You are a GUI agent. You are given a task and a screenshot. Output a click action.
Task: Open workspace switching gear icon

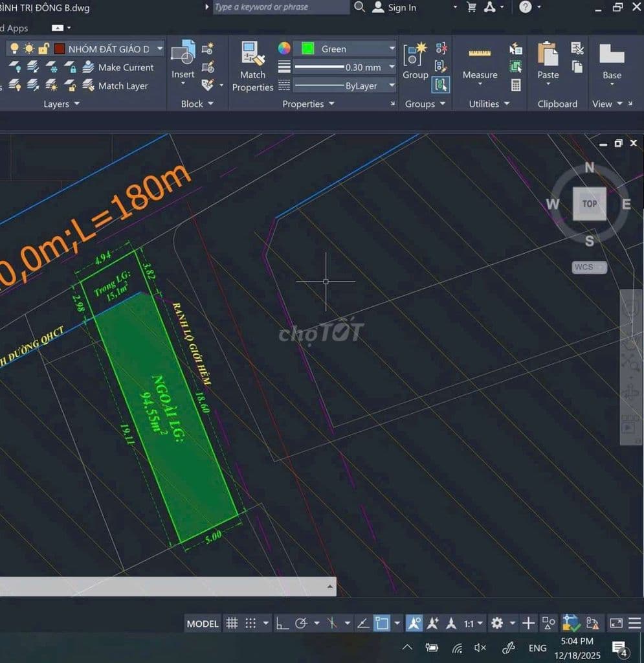click(497, 624)
